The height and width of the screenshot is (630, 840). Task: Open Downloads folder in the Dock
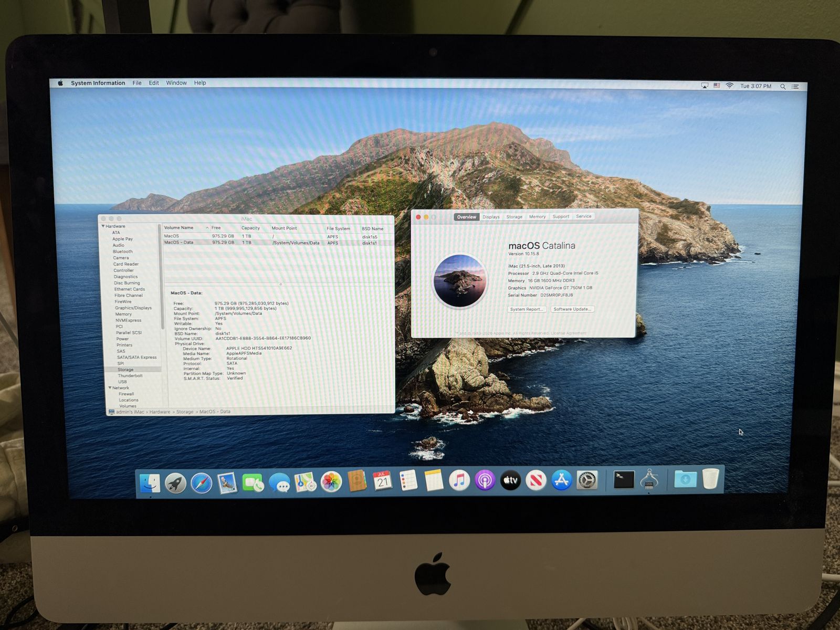tap(685, 479)
